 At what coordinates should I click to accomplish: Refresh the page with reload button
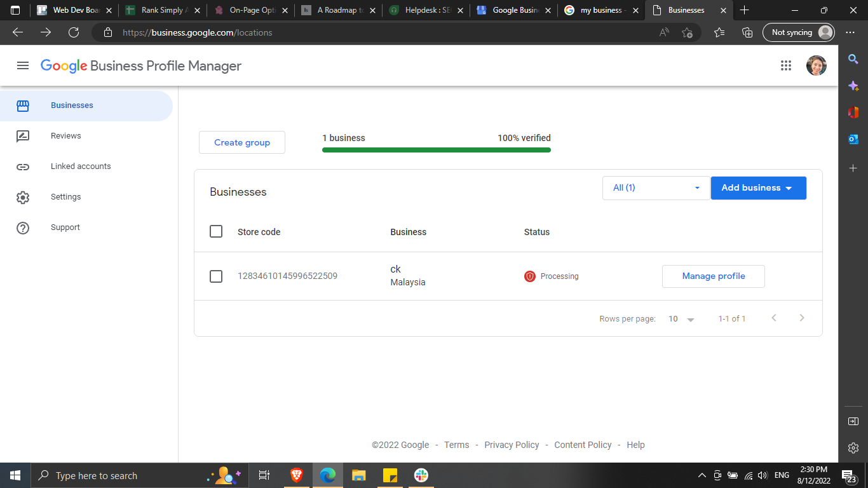(74, 32)
